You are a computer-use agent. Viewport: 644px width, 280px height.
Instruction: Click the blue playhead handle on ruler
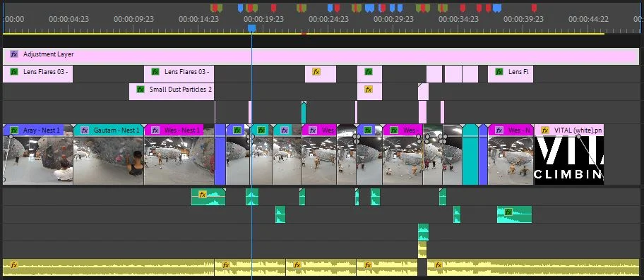252,28
